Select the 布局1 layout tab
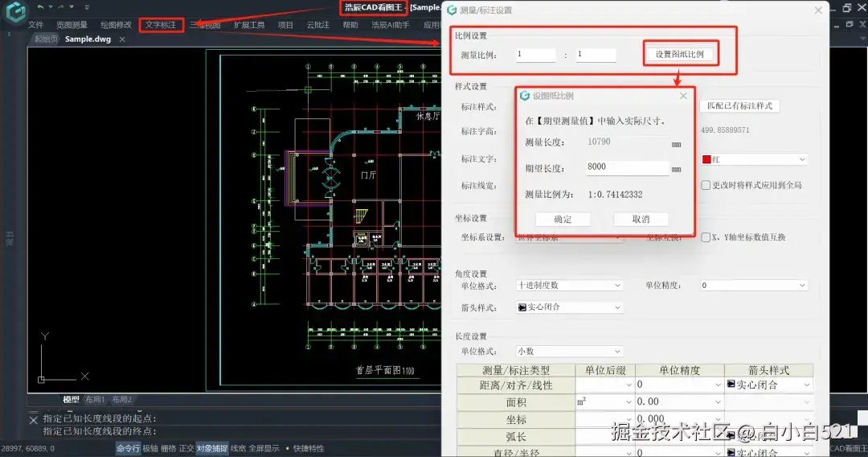Image resolution: width=868 pixels, height=457 pixels. coord(95,399)
